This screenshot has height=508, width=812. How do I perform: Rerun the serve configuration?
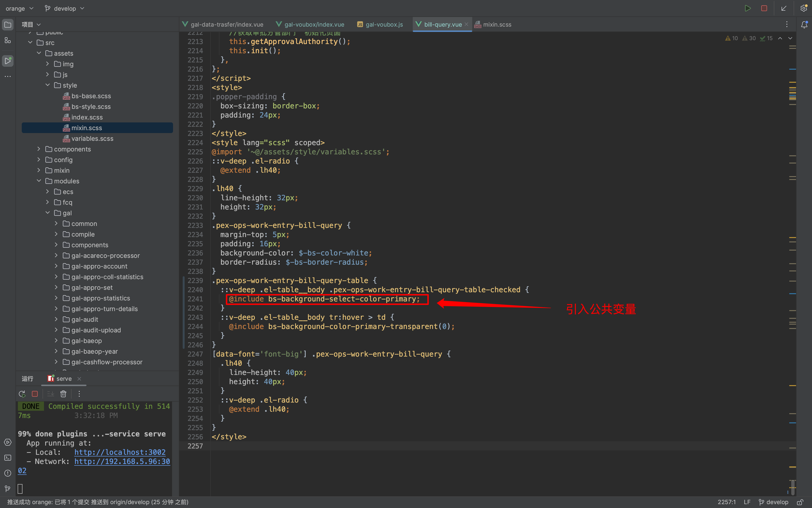click(x=22, y=394)
